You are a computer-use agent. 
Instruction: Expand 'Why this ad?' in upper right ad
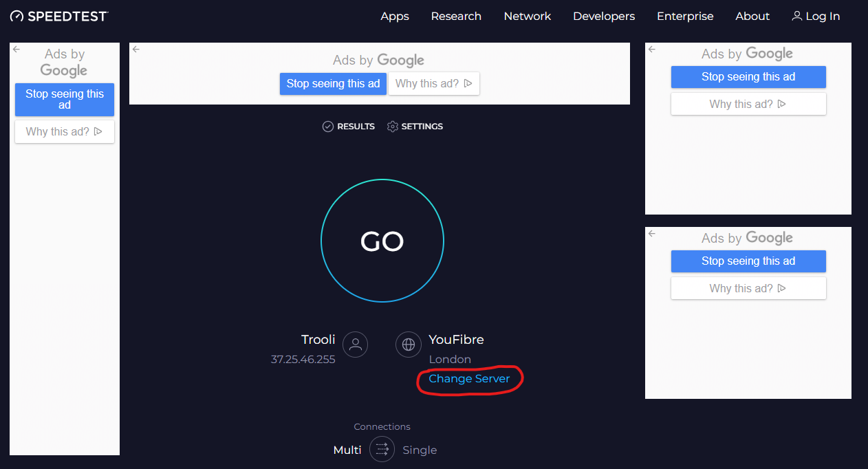point(748,105)
